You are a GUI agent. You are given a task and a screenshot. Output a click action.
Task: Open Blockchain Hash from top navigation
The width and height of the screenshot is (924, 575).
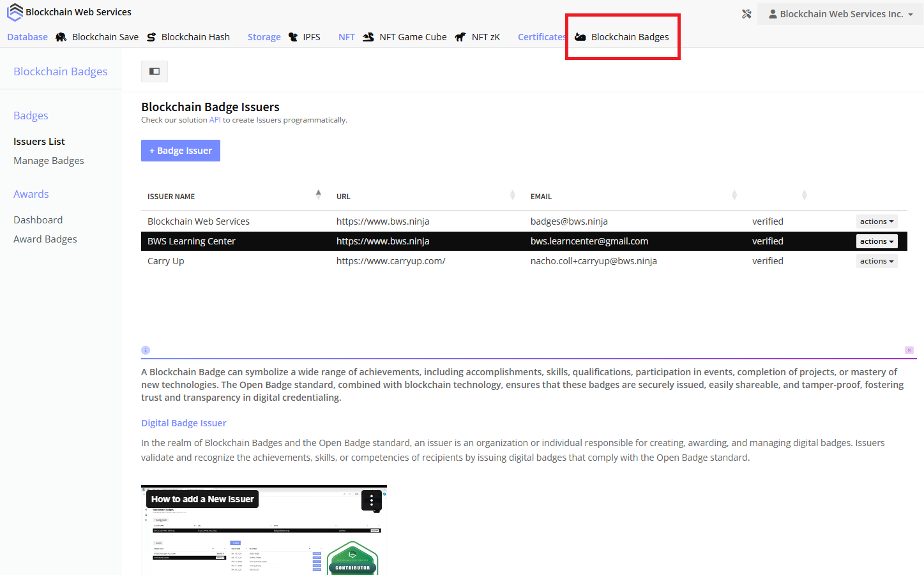tap(195, 37)
